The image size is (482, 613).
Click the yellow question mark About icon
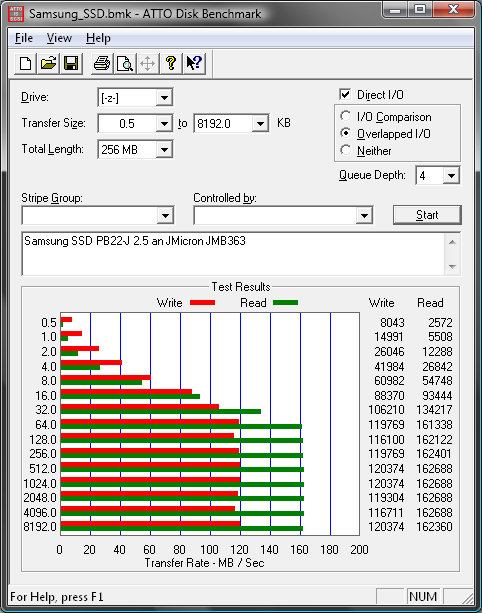coord(170,63)
